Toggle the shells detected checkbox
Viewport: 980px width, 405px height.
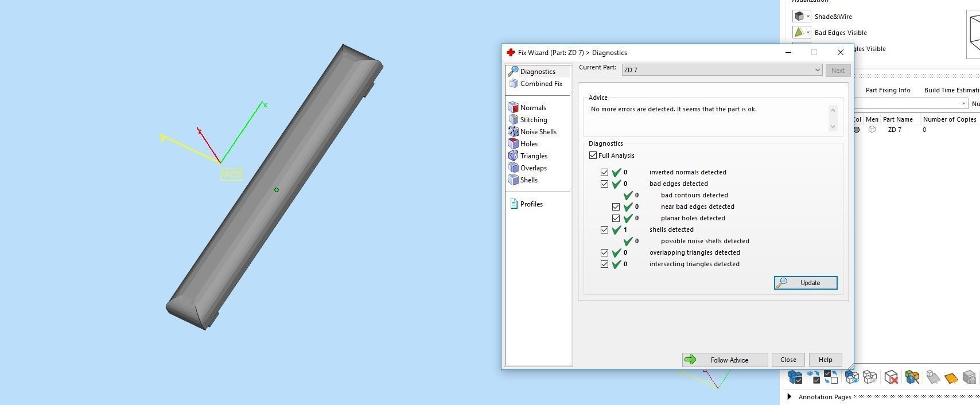(604, 229)
